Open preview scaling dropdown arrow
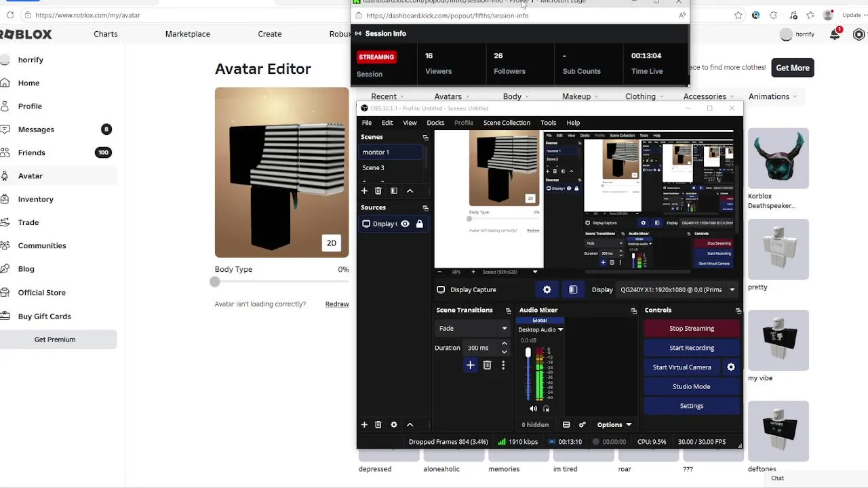This screenshot has width=868, height=488. click(535, 272)
